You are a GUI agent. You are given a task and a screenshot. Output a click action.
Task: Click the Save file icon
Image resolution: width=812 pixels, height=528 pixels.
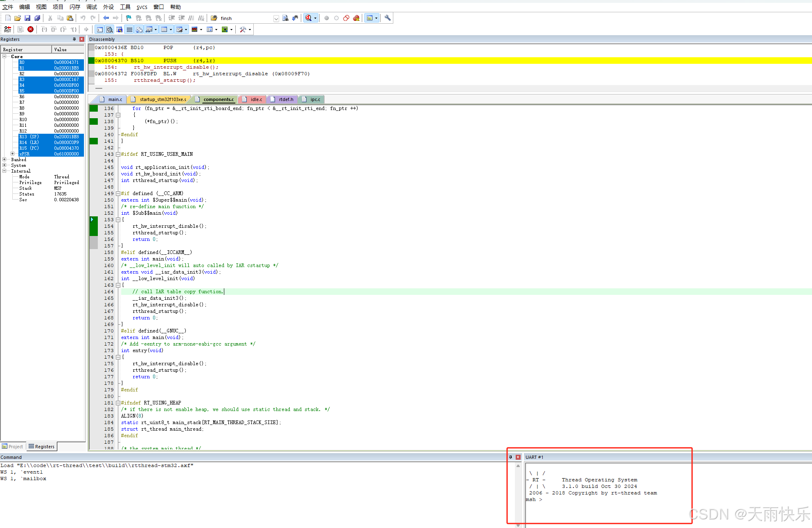pyautogui.click(x=27, y=18)
